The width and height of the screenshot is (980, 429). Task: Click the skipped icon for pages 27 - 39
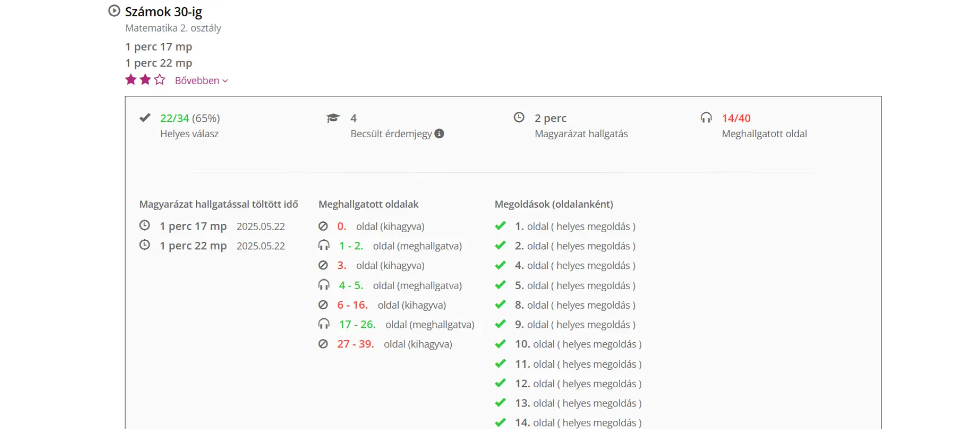click(x=323, y=344)
